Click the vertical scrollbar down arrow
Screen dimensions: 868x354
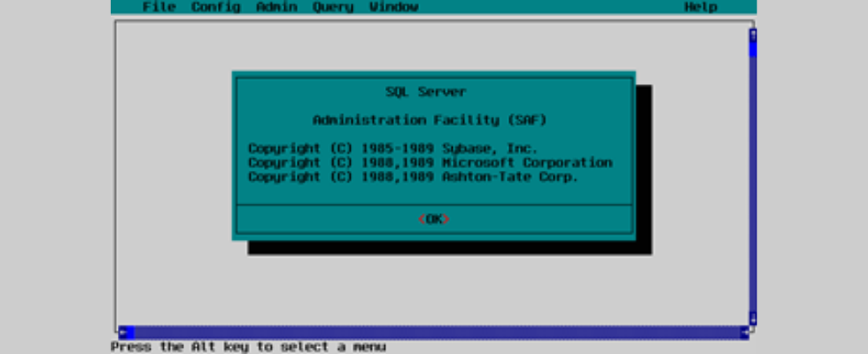tap(753, 319)
